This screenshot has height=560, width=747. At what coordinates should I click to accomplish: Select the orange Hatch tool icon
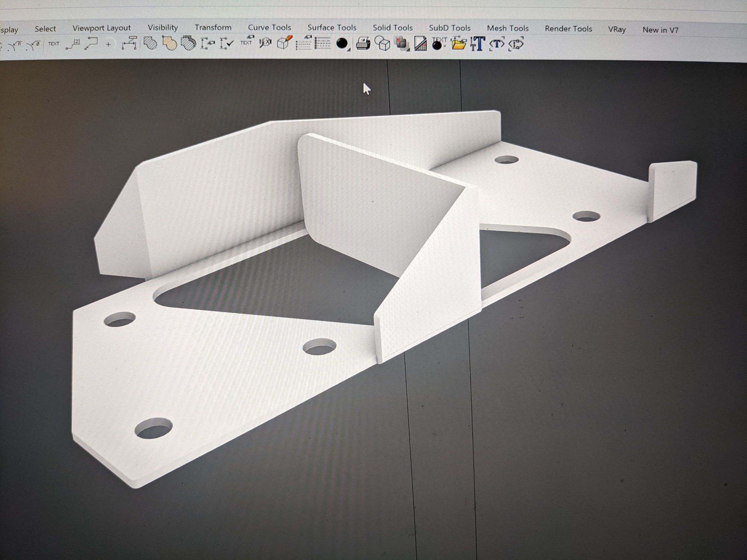click(170, 44)
